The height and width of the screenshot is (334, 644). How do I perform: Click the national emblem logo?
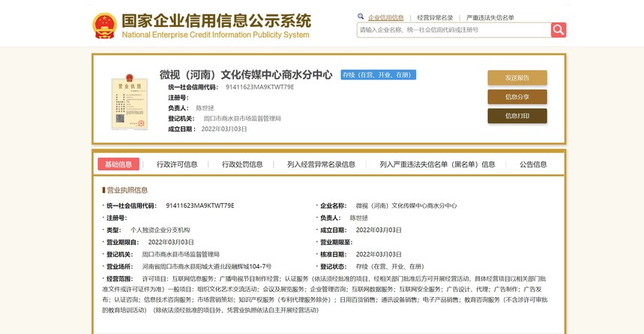tap(105, 26)
